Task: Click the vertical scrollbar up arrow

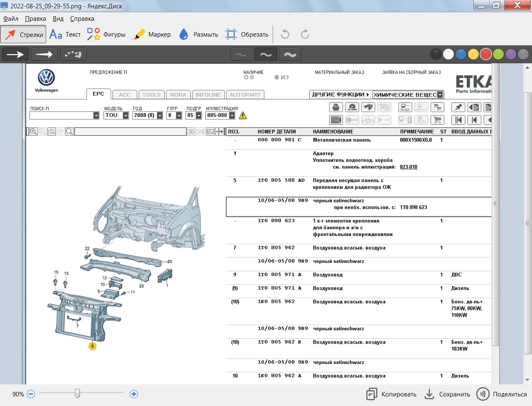Action: coord(528,67)
